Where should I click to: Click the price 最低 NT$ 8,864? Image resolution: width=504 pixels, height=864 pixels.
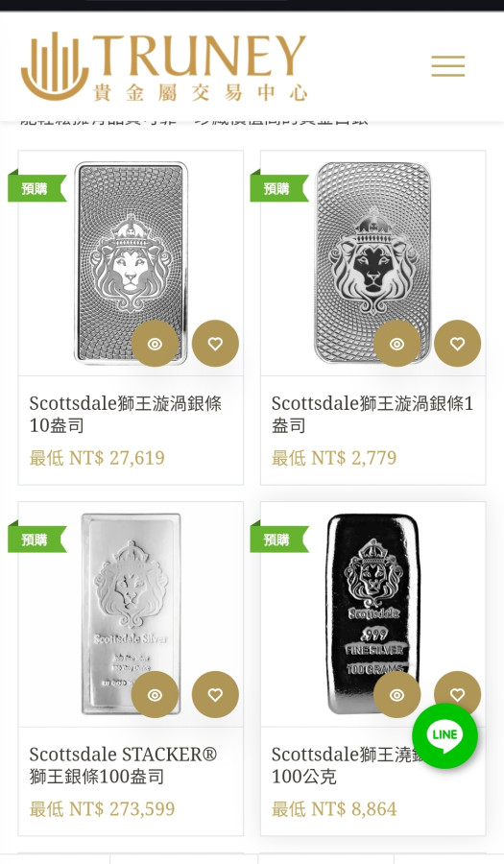pyautogui.click(x=334, y=809)
